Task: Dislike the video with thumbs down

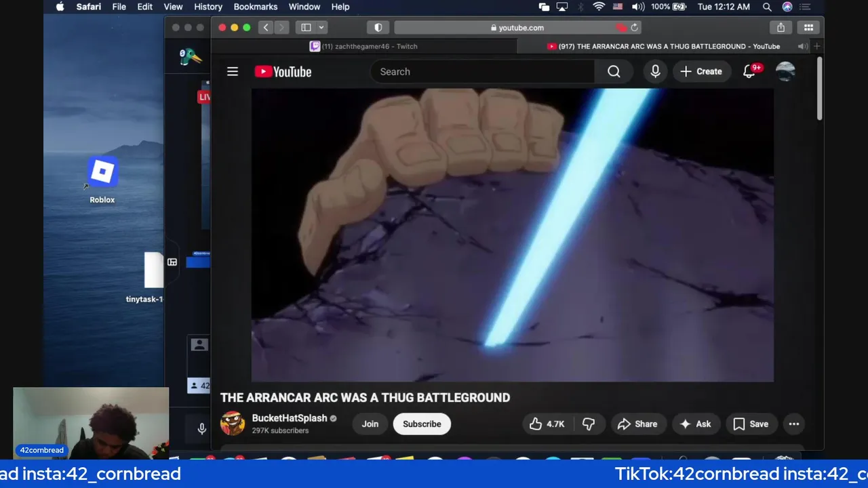Action: 589,424
